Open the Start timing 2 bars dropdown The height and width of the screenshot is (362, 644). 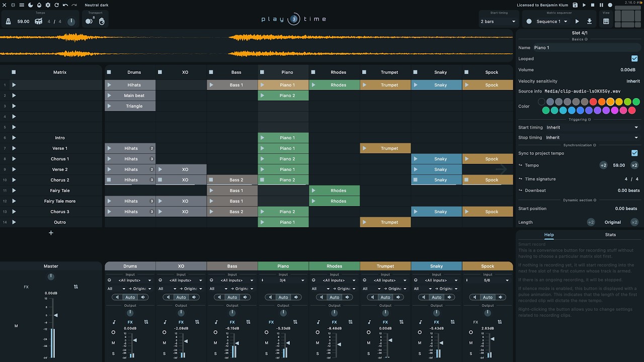point(498,22)
